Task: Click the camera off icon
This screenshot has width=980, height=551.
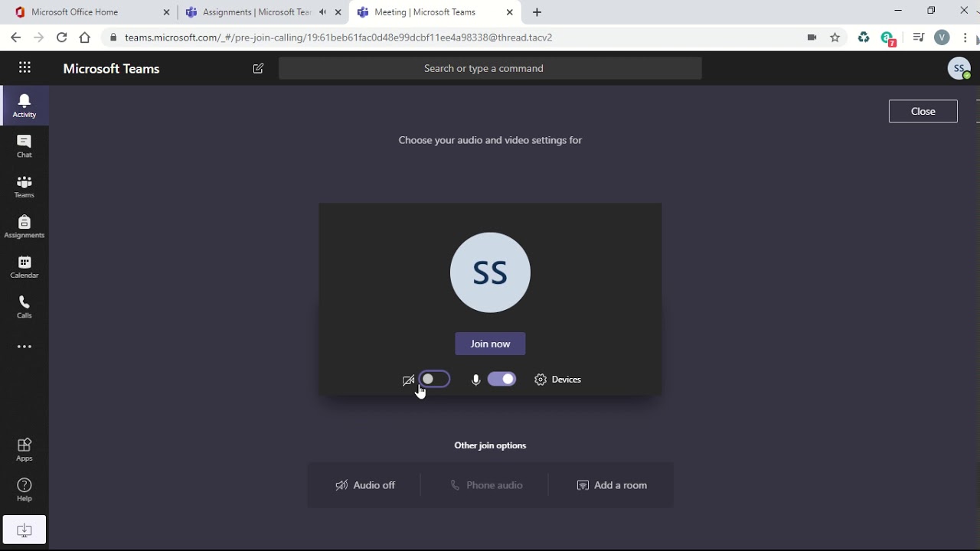Action: 408,380
